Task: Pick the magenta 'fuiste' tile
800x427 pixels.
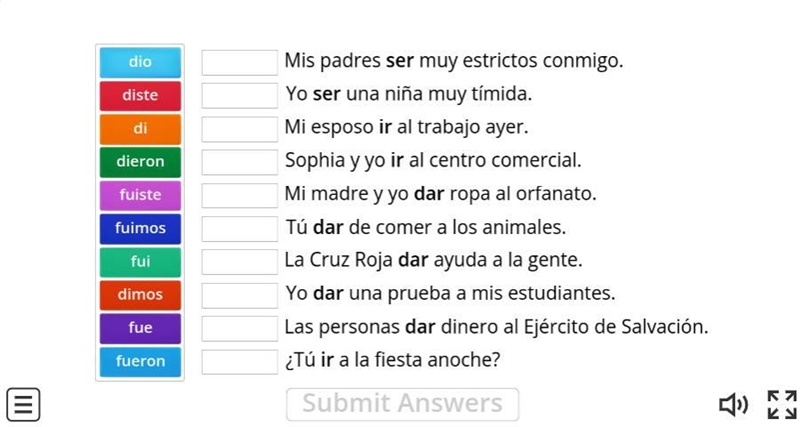Action: (140, 195)
